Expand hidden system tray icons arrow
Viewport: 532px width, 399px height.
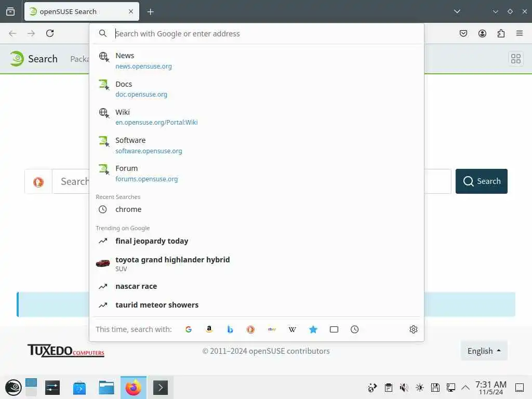pos(465,388)
